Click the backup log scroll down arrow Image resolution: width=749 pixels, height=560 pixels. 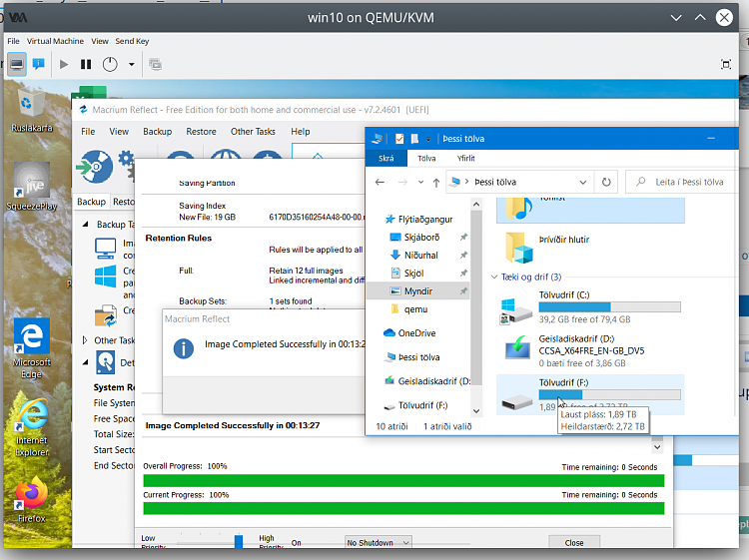[x=657, y=447]
